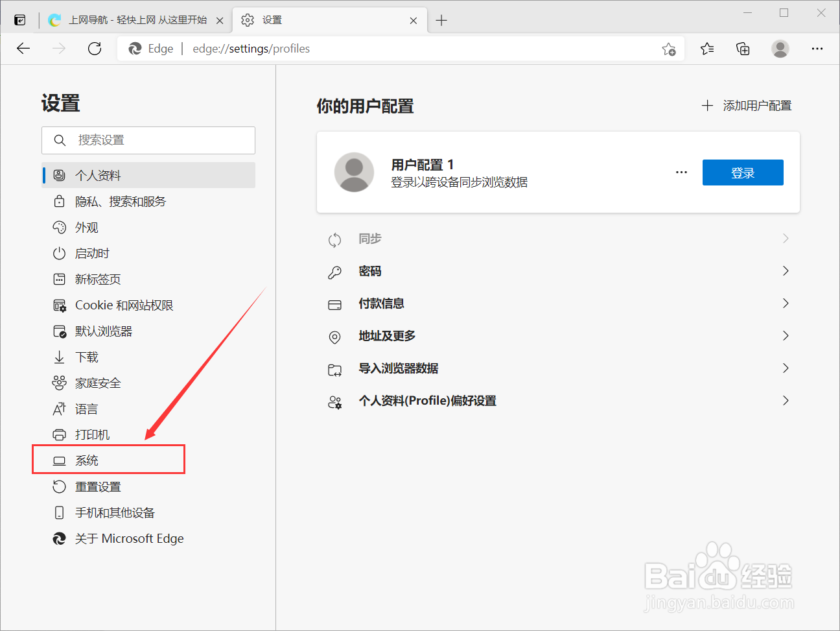Click the plus icon beside 添加用户配置

(707, 106)
